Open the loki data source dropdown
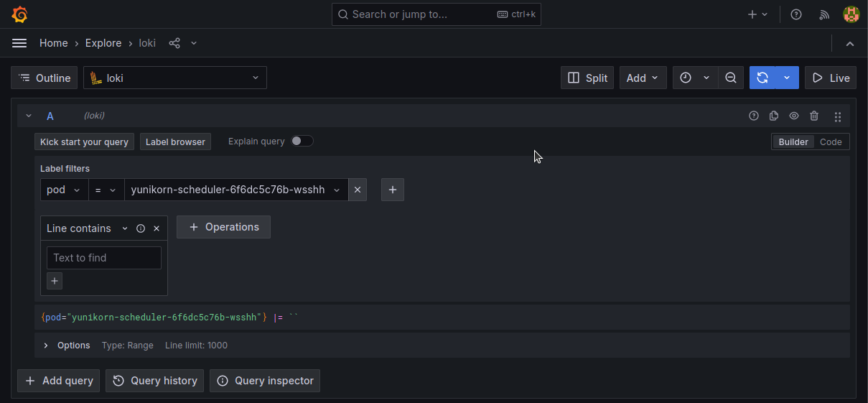The height and width of the screenshot is (403, 868). click(175, 78)
